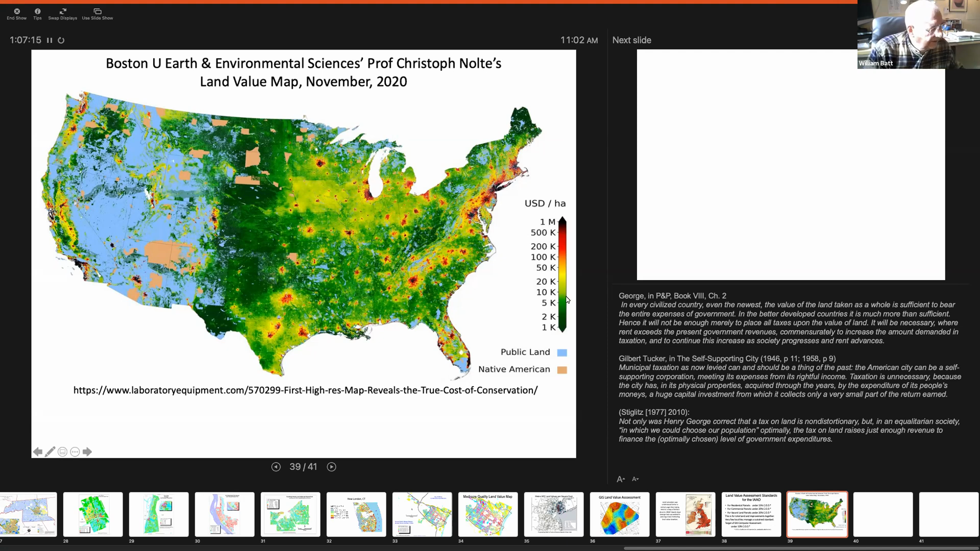Open the laboratoryequipment.com link on the slide
This screenshot has height=551, width=980.
(x=305, y=390)
